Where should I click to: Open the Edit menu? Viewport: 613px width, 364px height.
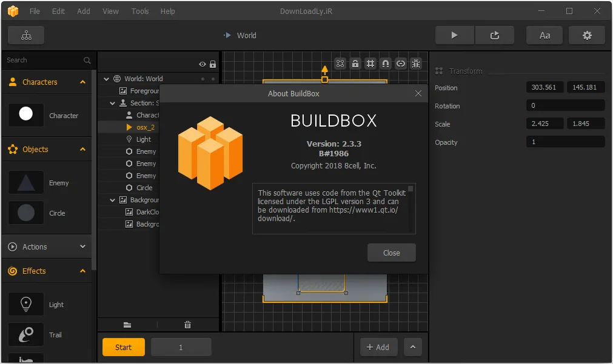click(58, 12)
